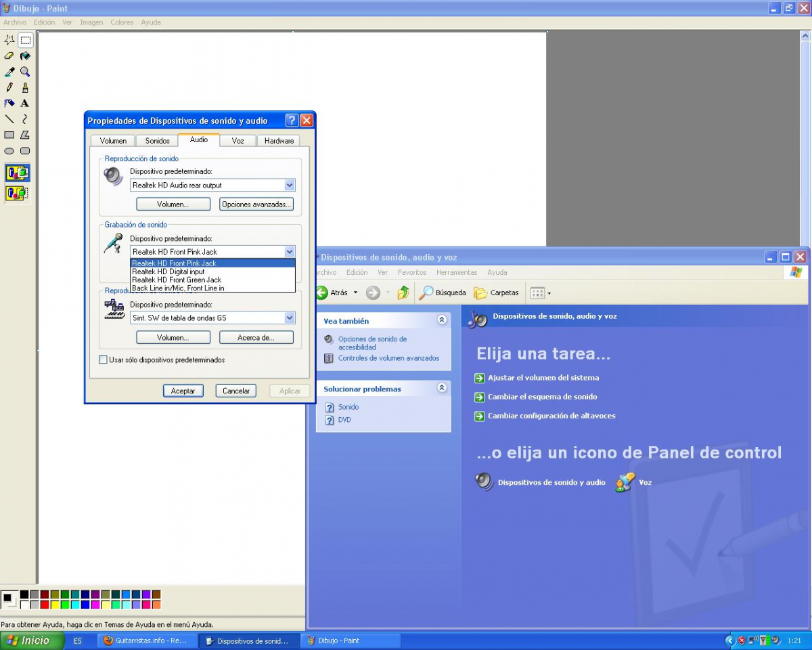Image resolution: width=812 pixels, height=650 pixels.
Task: Open the Imagen menu in Paint
Action: (91, 22)
